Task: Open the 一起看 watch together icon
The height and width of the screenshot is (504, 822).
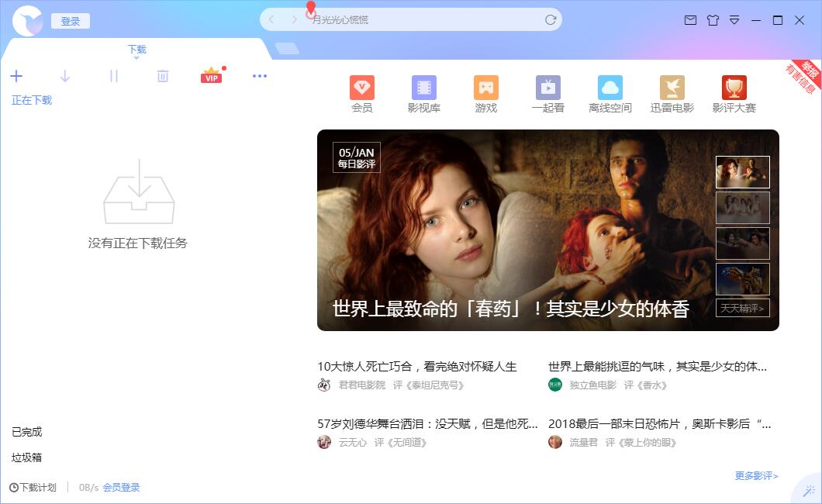Action: (x=547, y=95)
